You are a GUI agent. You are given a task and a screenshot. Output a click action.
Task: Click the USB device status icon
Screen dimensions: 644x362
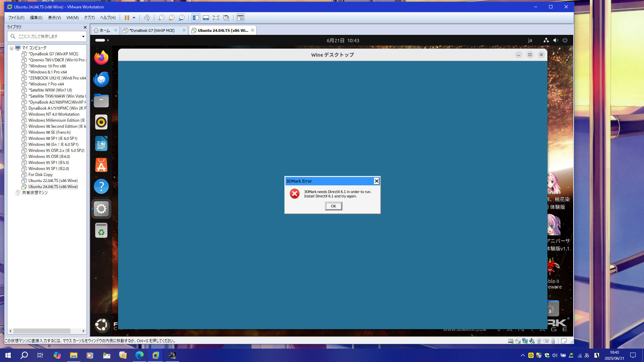tap(553, 341)
